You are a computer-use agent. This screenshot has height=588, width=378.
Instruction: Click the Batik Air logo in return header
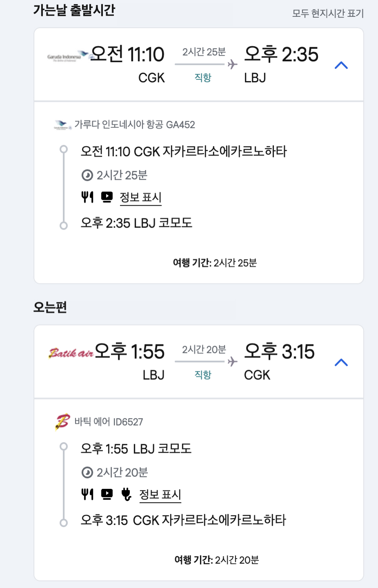tap(71, 353)
